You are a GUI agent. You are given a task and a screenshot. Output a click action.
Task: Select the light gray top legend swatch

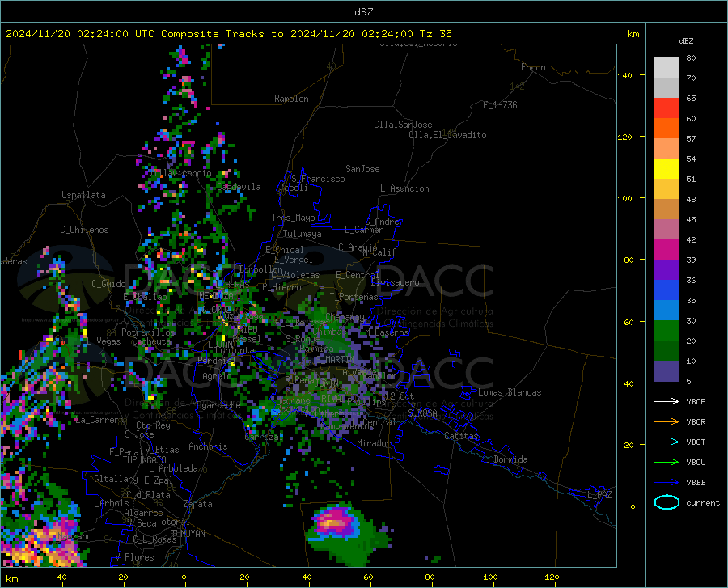[667, 68]
